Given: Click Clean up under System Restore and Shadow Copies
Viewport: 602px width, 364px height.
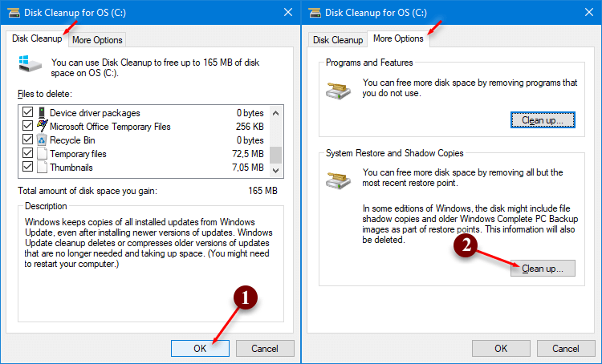Looking at the screenshot, I should coord(543,269).
